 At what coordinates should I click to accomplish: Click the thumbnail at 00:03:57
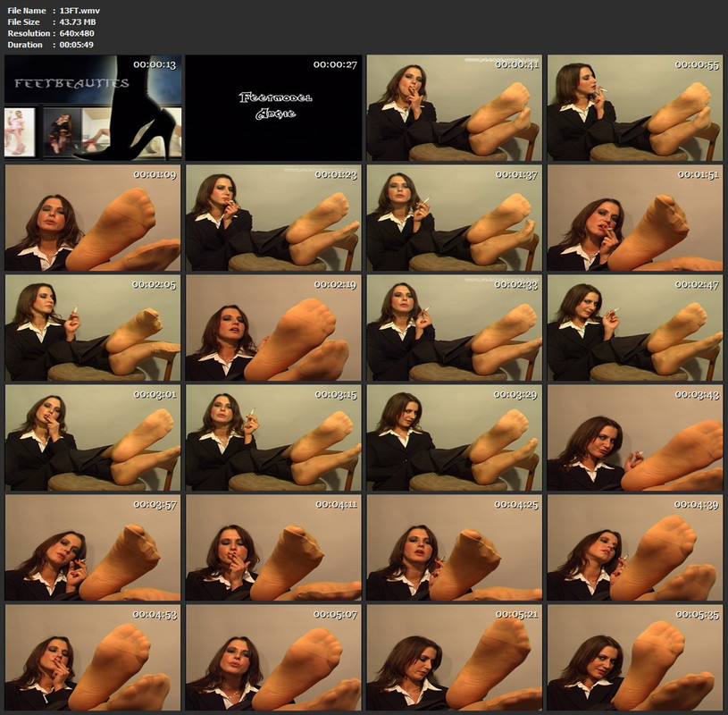click(x=93, y=548)
